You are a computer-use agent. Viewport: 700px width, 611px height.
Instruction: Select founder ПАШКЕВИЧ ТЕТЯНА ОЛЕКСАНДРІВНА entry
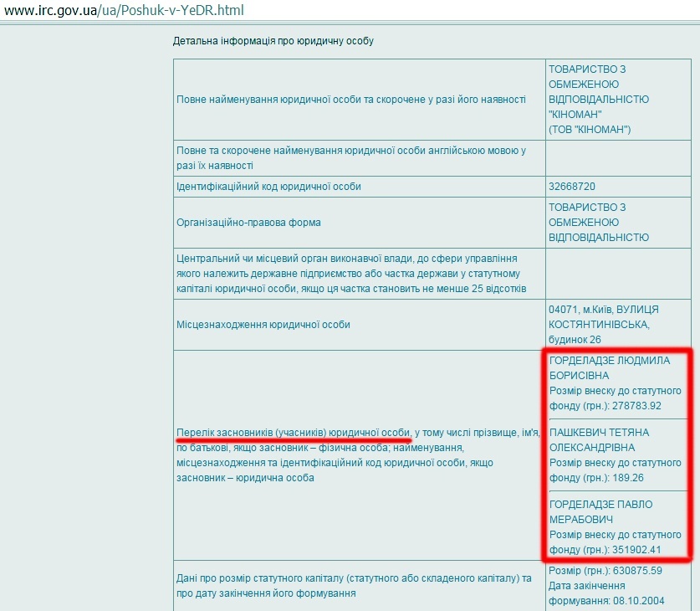[599, 440]
